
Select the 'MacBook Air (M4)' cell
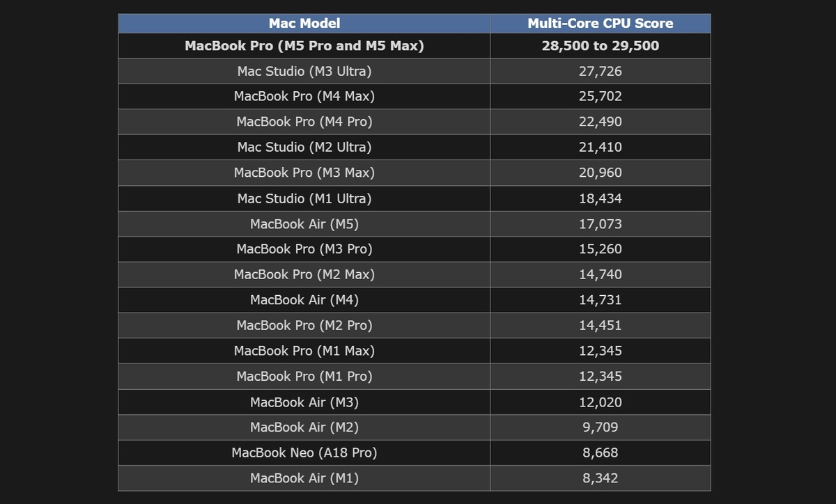click(x=304, y=300)
